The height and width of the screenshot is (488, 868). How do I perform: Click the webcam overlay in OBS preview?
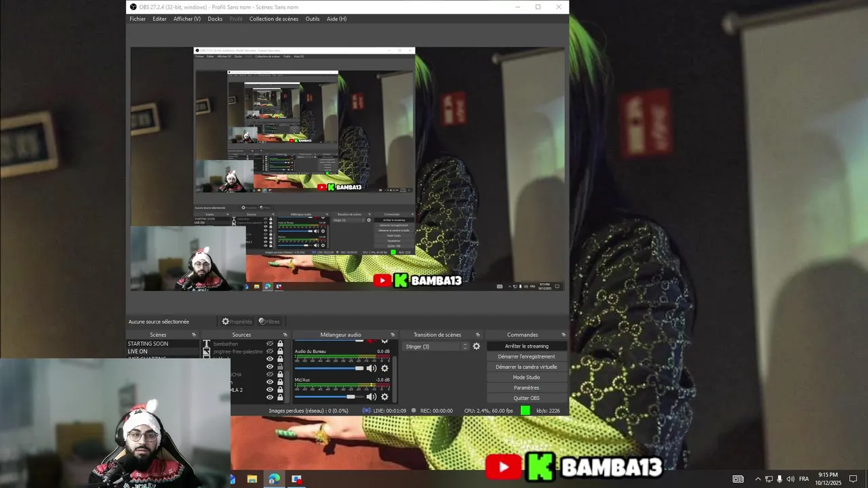click(x=188, y=259)
